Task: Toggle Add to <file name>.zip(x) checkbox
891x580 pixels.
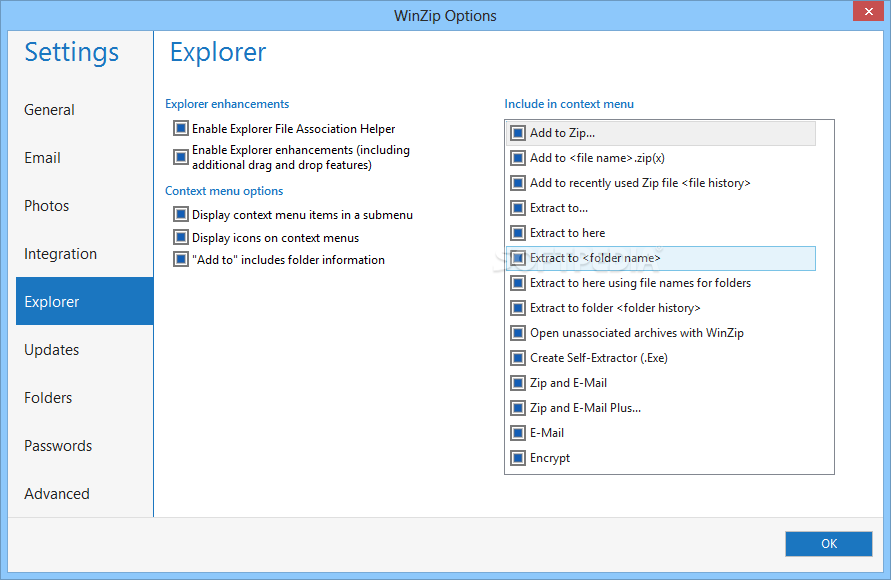Action: [518, 158]
